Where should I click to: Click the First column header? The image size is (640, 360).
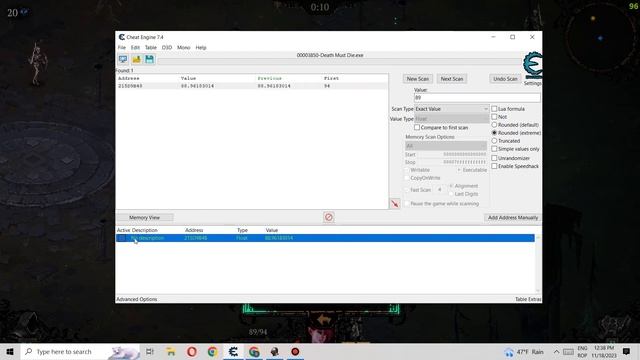coord(331,78)
